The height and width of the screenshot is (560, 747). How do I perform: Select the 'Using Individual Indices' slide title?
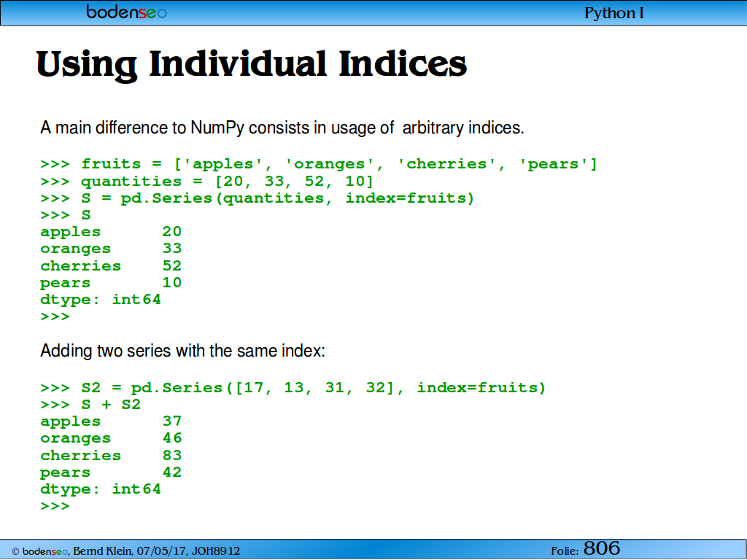(252, 64)
